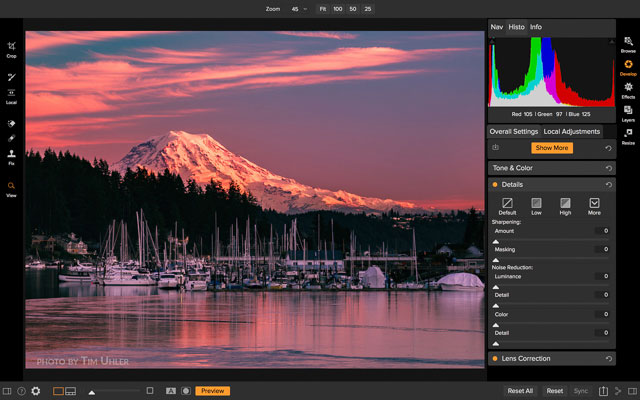Open the Resize module
The height and width of the screenshot is (400, 640).
[x=627, y=135]
